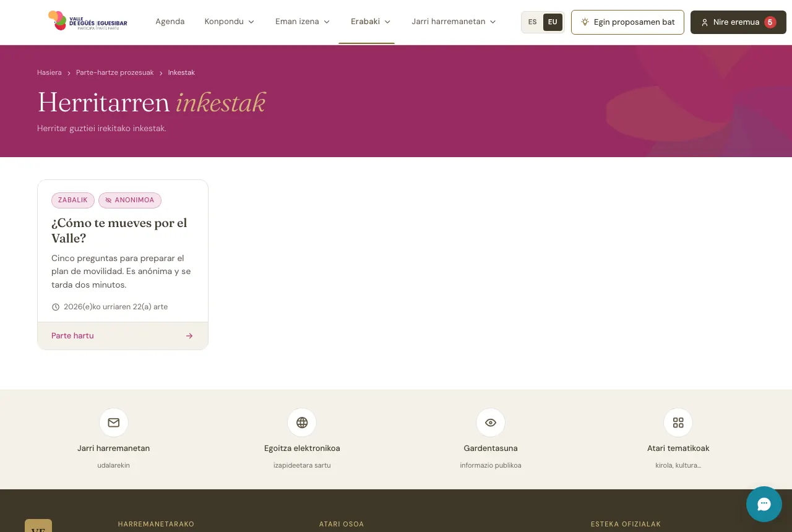Click the subtitle Herritar guztiei irekitako inkestak

tap(101, 129)
